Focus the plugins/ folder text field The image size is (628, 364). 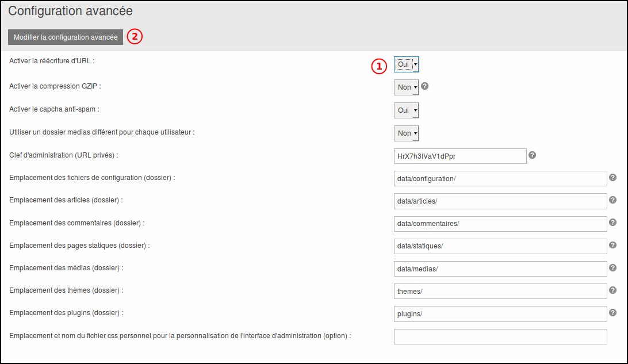[500, 314]
